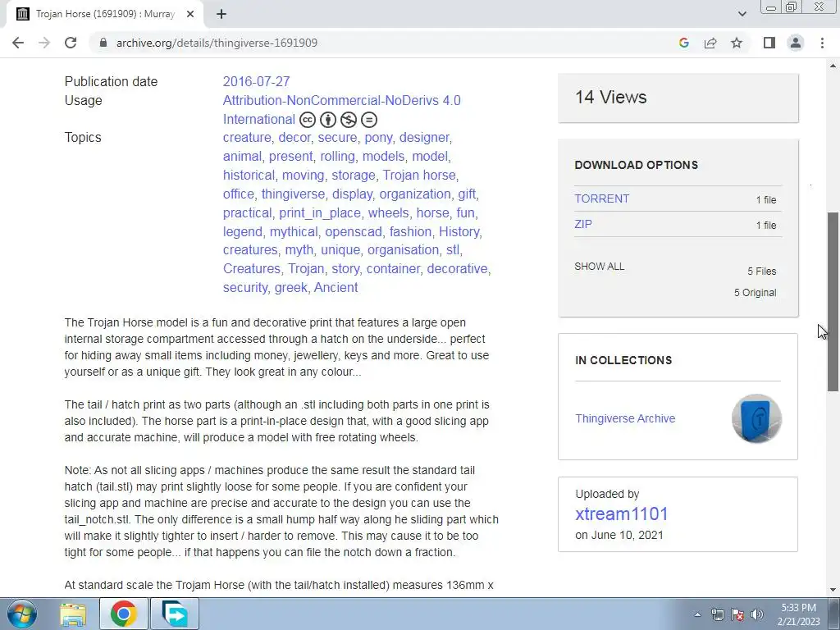Open the blue arrow taskbar app
This screenshot has width=840, height=630.
tap(175, 614)
